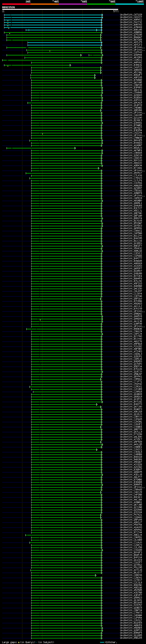Select the UniRef100_C4XFZ1 label
The width and height of the screenshot is (146, 644).
[x=131, y=67]
